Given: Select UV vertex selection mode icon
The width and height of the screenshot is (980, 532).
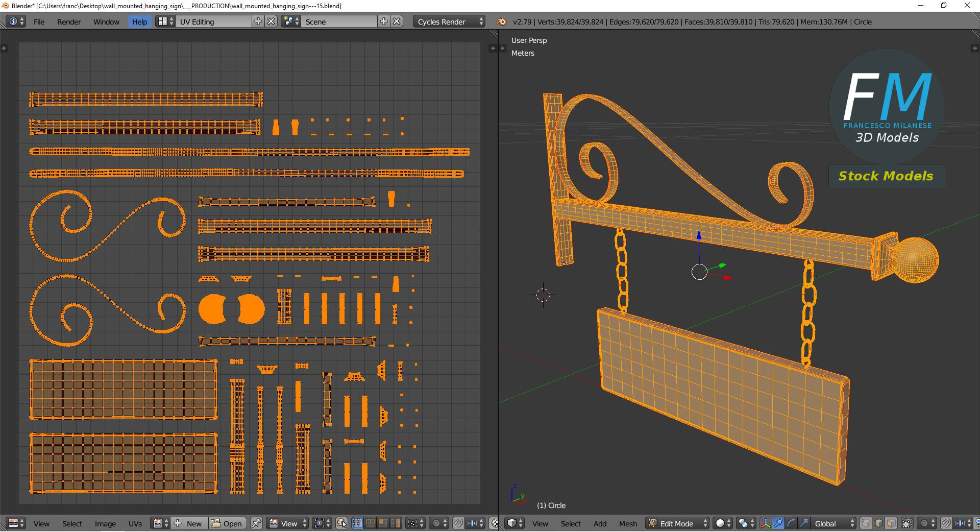Looking at the screenshot, I should [357, 523].
